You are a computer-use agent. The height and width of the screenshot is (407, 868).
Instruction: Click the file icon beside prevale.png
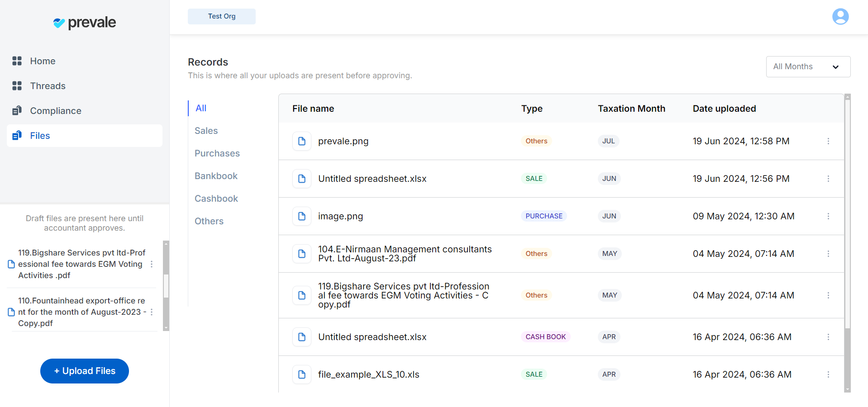click(302, 141)
